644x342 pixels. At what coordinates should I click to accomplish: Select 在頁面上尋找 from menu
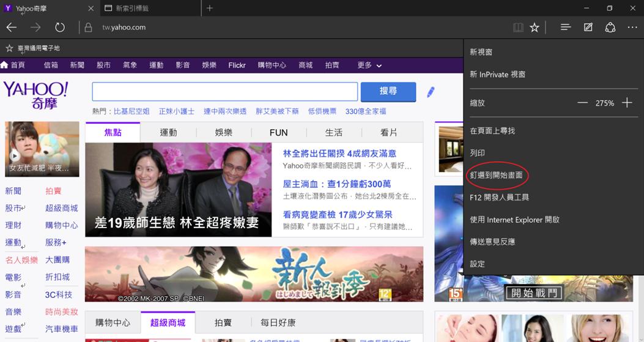click(x=553, y=131)
